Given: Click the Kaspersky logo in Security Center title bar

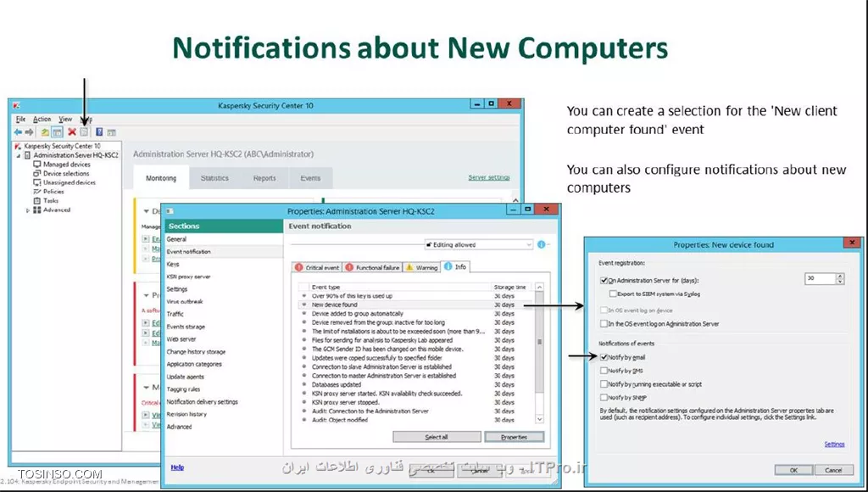Looking at the screenshot, I should 17,105.
